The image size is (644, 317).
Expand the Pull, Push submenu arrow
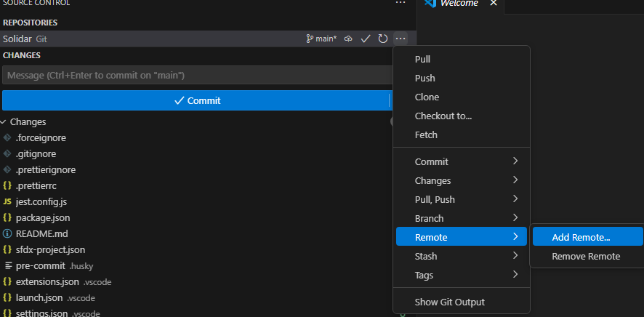click(515, 198)
